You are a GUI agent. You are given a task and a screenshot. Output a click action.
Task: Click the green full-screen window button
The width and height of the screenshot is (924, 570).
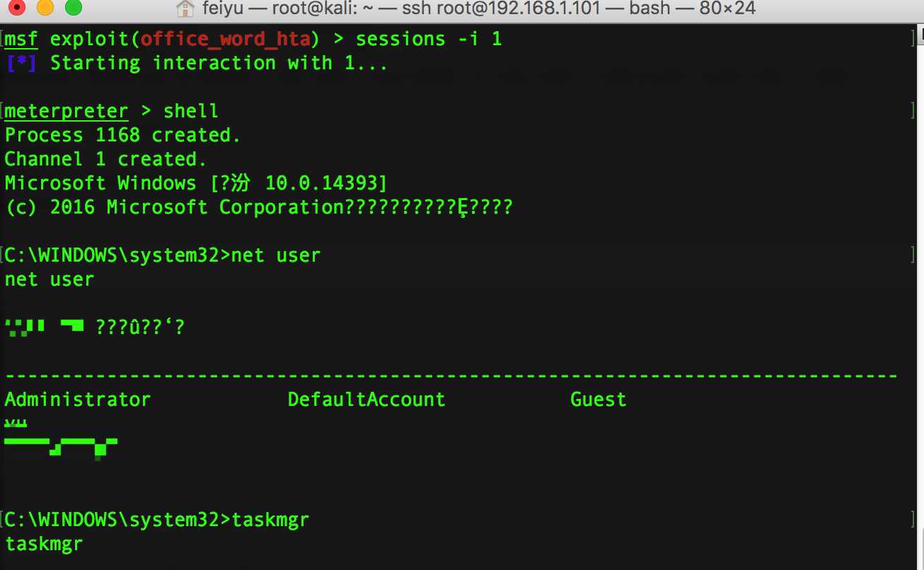73,8
